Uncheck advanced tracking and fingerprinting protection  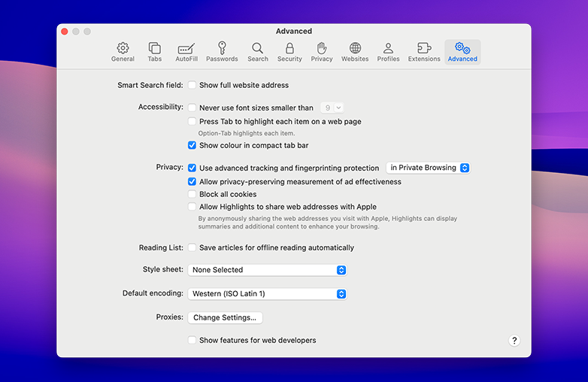pyautogui.click(x=192, y=168)
